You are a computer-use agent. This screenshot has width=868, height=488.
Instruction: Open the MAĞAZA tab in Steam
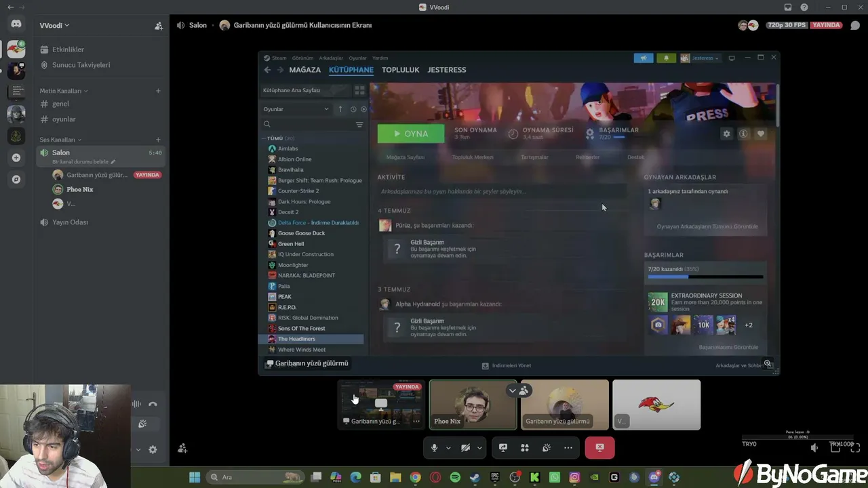pos(305,70)
